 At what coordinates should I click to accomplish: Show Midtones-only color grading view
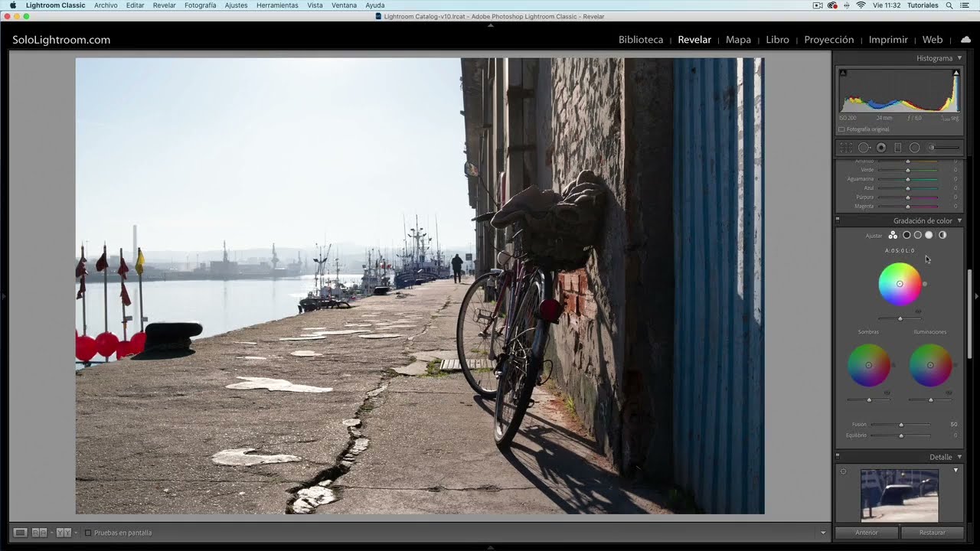click(x=917, y=235)
